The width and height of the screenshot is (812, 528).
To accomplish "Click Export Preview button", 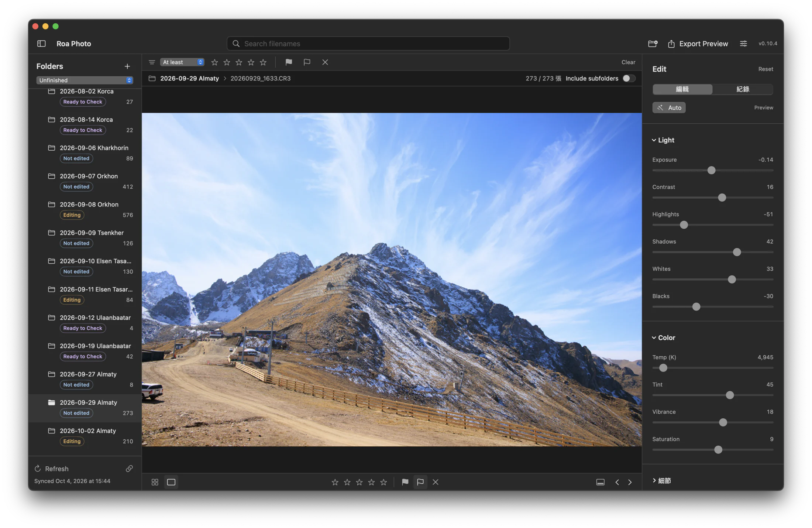I will tap(698, 44).
